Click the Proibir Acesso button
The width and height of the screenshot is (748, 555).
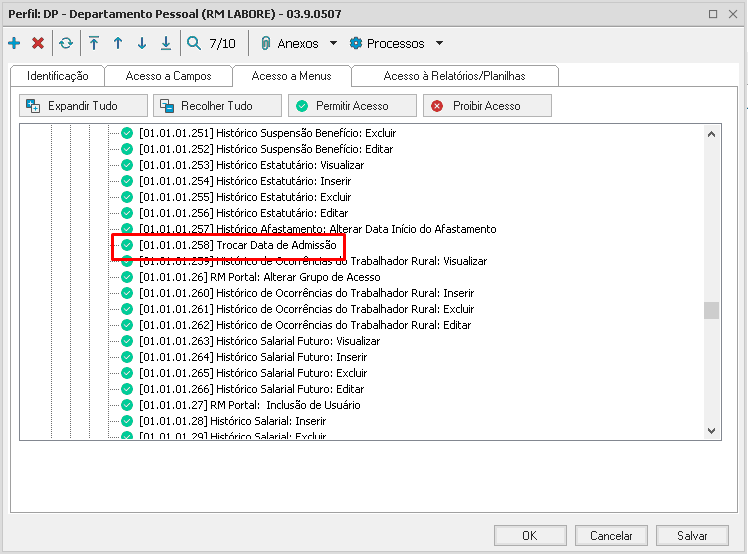click(488, 105)
